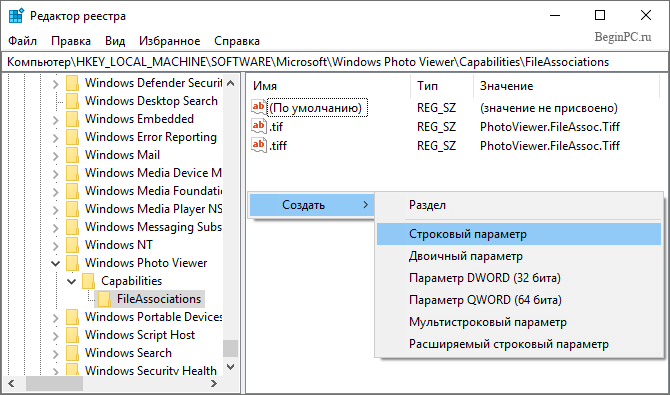The image size is (670, 395).
Task: Click the Windows Portable Devices folder icon
Action: coord(73,317)
